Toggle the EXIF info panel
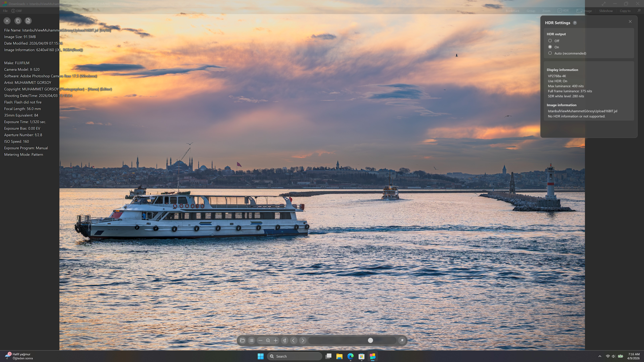The height and width of the screenshot is (362, 644). pyautogui.click(x=17, y=11)
